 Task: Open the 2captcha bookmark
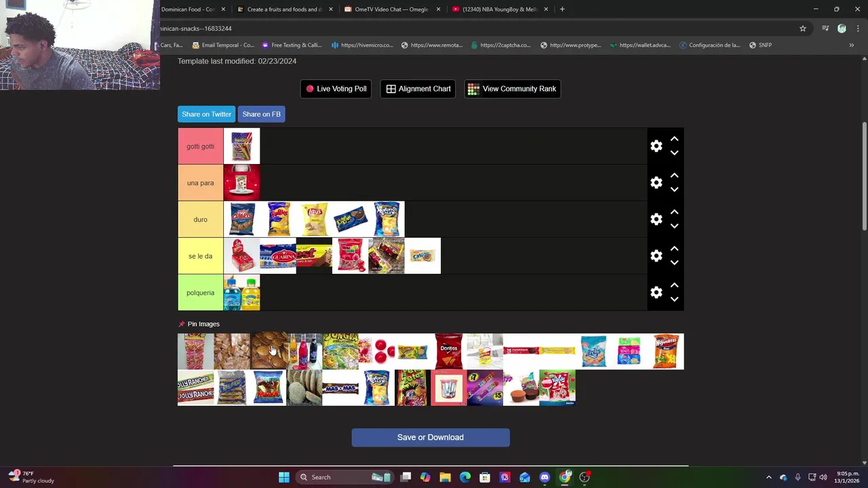[500, 45]
